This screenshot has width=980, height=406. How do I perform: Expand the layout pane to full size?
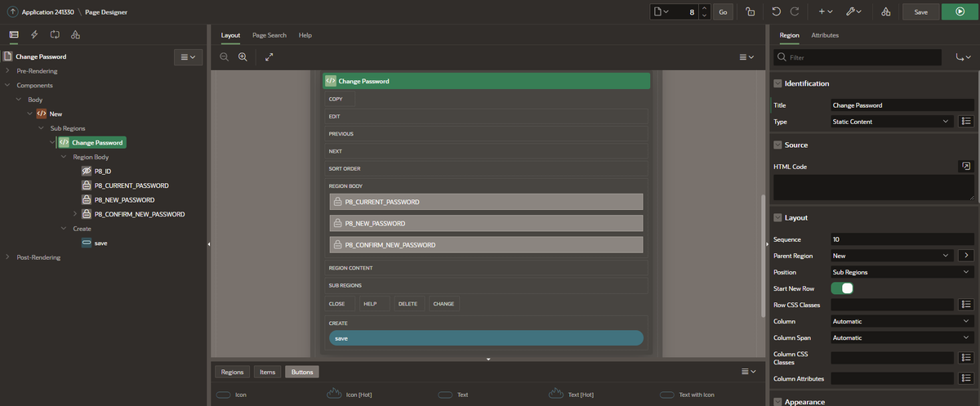click(269, 56)
